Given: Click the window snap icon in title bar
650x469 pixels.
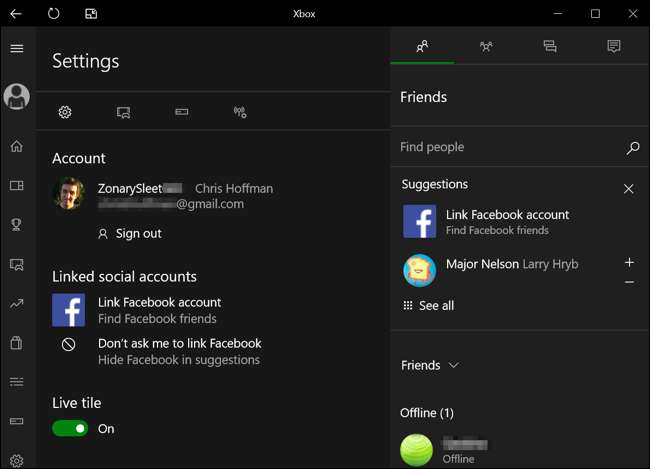Looking at the screenshot, I should pyautogui.click(x=91, y=14).
